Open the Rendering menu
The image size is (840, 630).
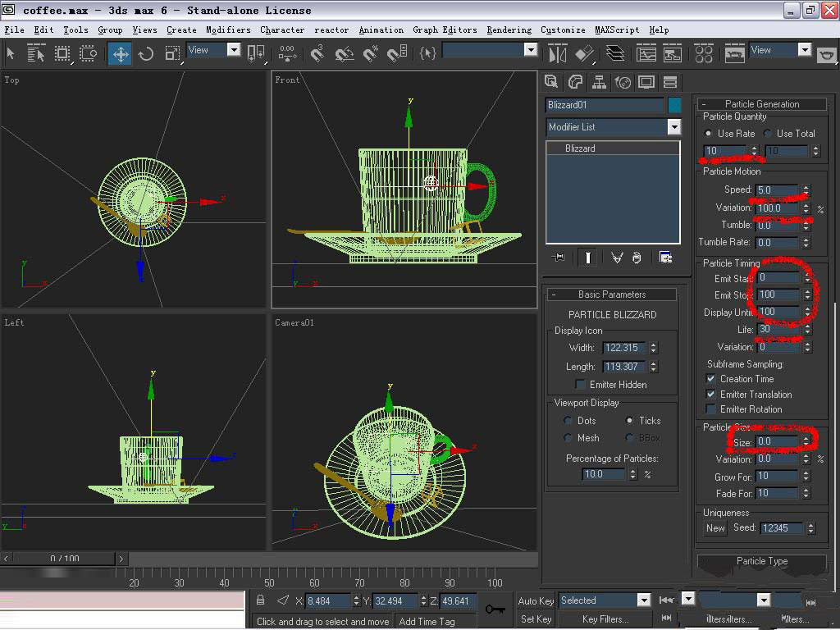[509, 30]
